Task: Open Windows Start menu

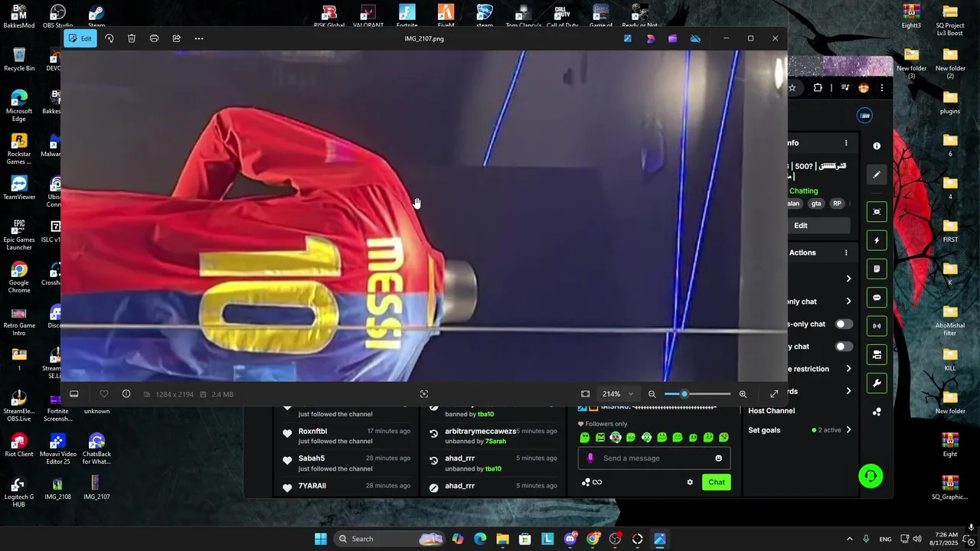Action: [x=321, y=539]
